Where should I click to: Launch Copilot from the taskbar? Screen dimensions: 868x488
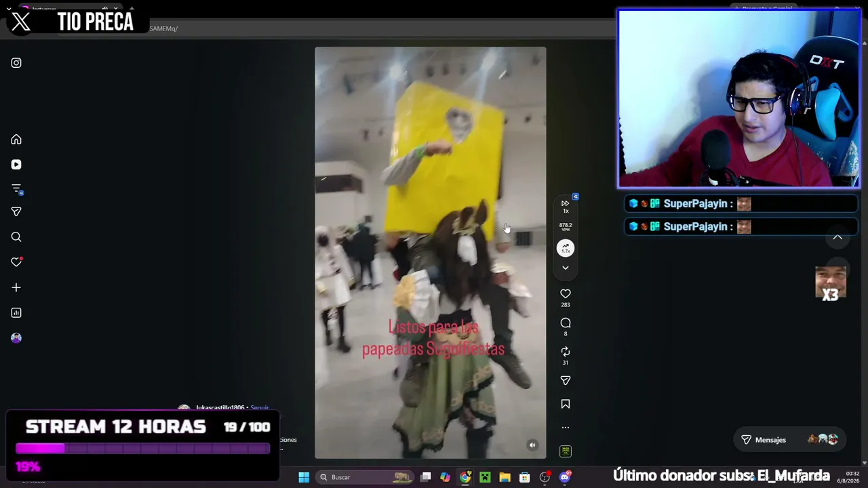coord(445,477)
